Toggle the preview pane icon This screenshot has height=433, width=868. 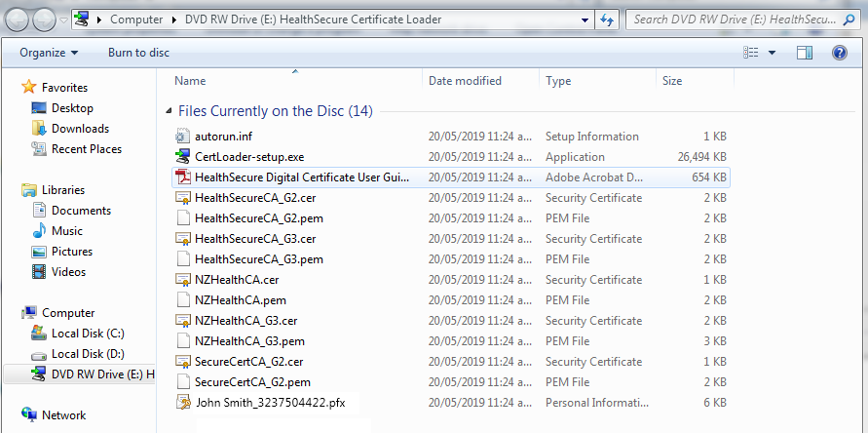(x=804, y=53)
